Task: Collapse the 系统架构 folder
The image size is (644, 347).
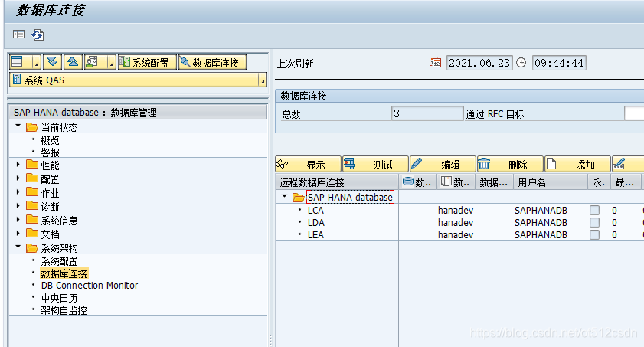Action: tap(18, 247)
